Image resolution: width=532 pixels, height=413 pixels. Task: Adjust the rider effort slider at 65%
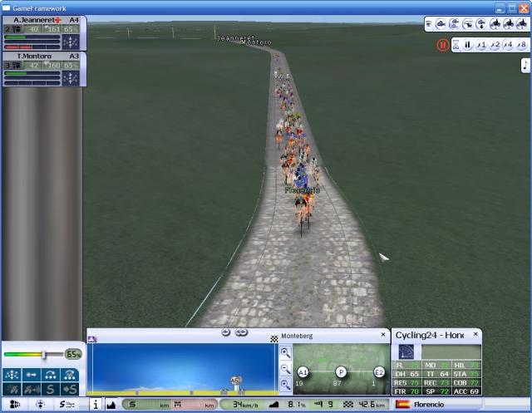click(43, 355)
